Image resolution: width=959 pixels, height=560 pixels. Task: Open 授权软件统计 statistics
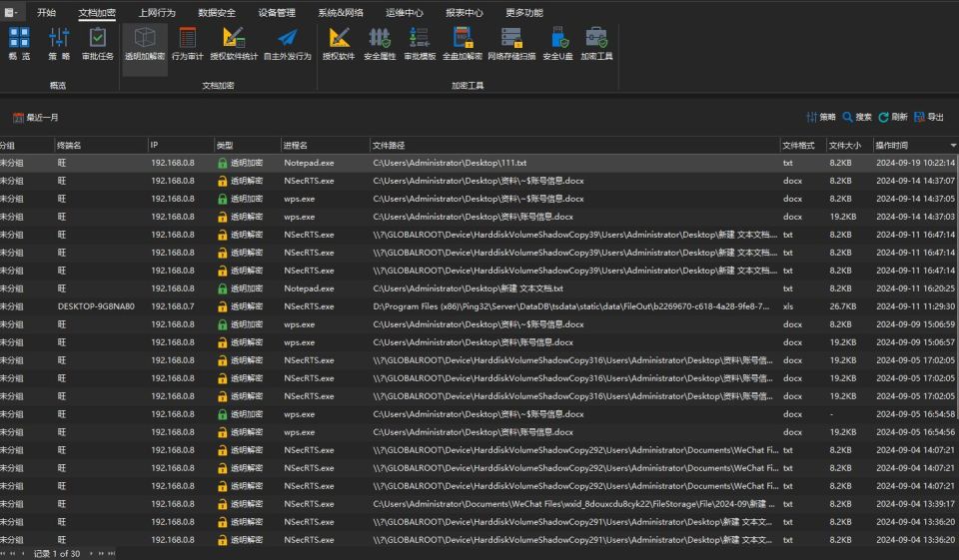[x=234, y=43]
